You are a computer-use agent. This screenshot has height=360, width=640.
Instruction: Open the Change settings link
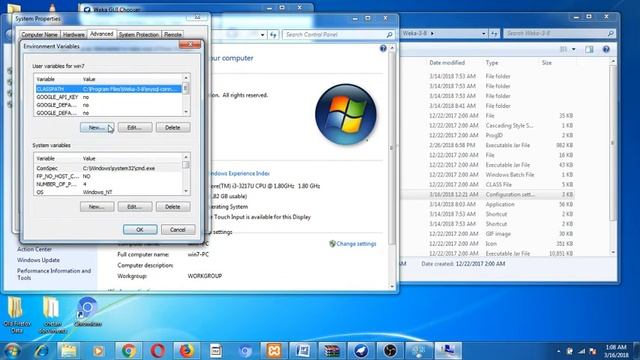(x=356, y=244)
